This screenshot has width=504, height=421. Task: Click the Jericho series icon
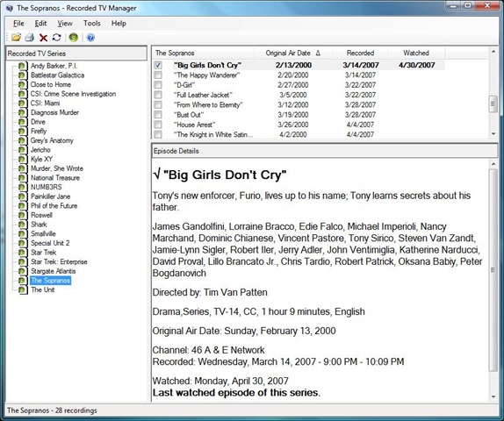tap(23, 150)
